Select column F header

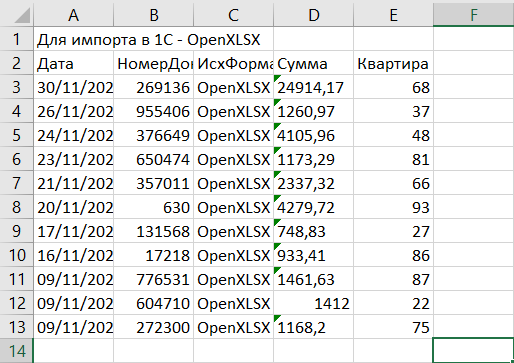tap(473, 15)
